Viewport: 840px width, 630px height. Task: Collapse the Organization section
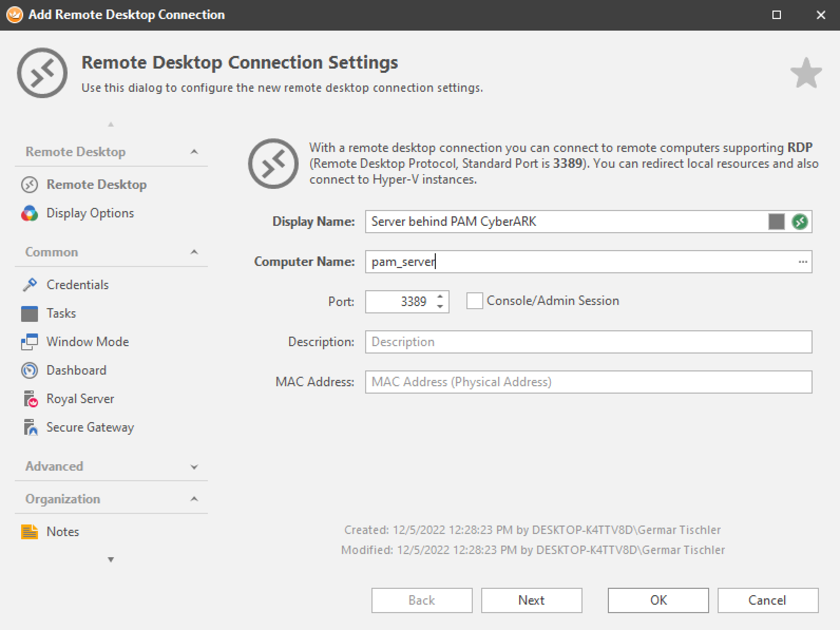(194, 499)
